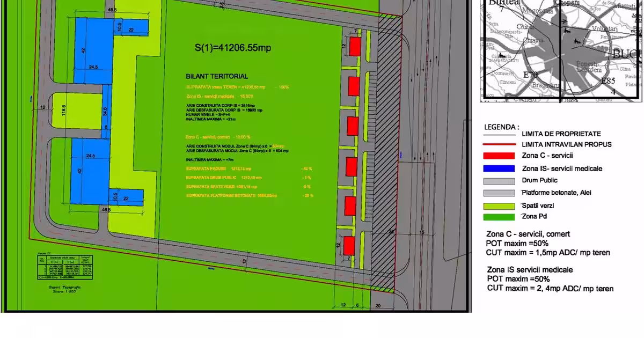Click the S(1)=41206.55mp area label
Viewport: 644px width, 338px height.
[x=232, y=47]
